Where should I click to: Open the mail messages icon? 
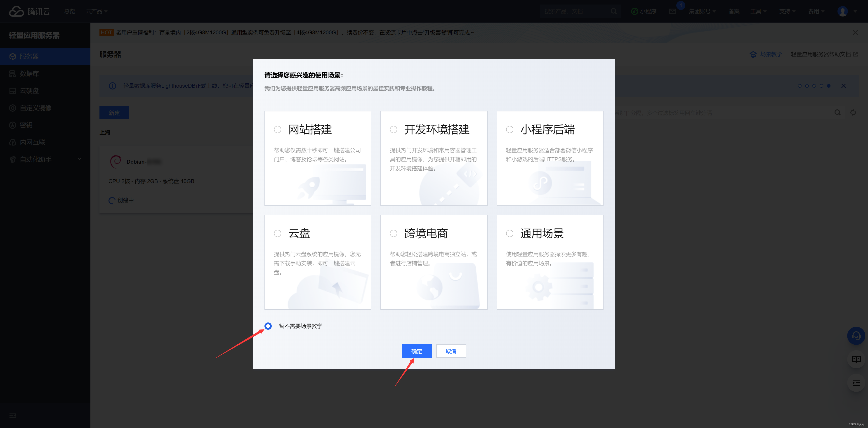tap(672, 12)
